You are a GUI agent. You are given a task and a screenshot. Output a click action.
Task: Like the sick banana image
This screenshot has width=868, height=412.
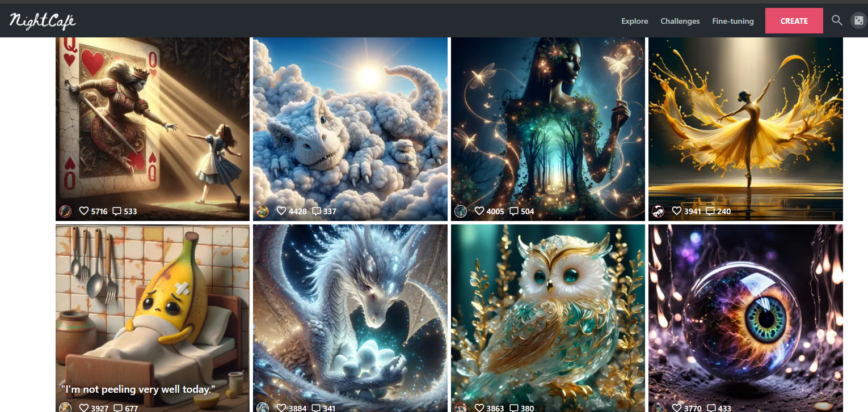tap(84, 407)
